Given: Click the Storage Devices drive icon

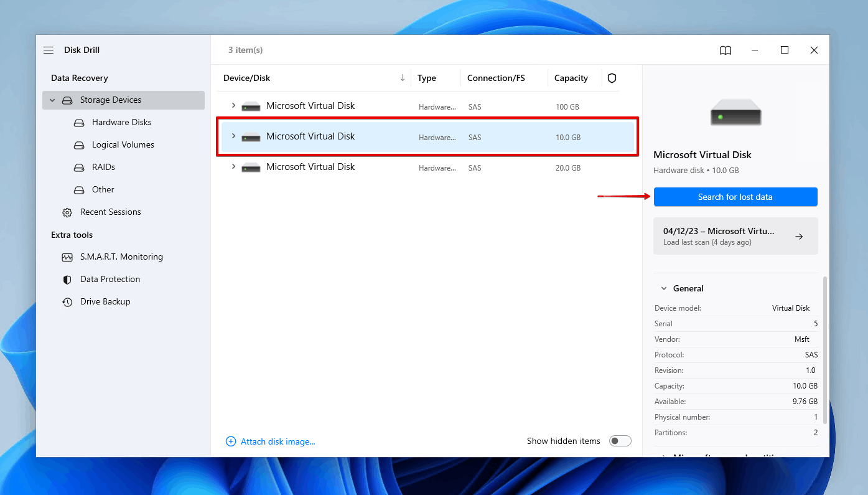Looking at the screenshot, I should click(x=67, y=100).
